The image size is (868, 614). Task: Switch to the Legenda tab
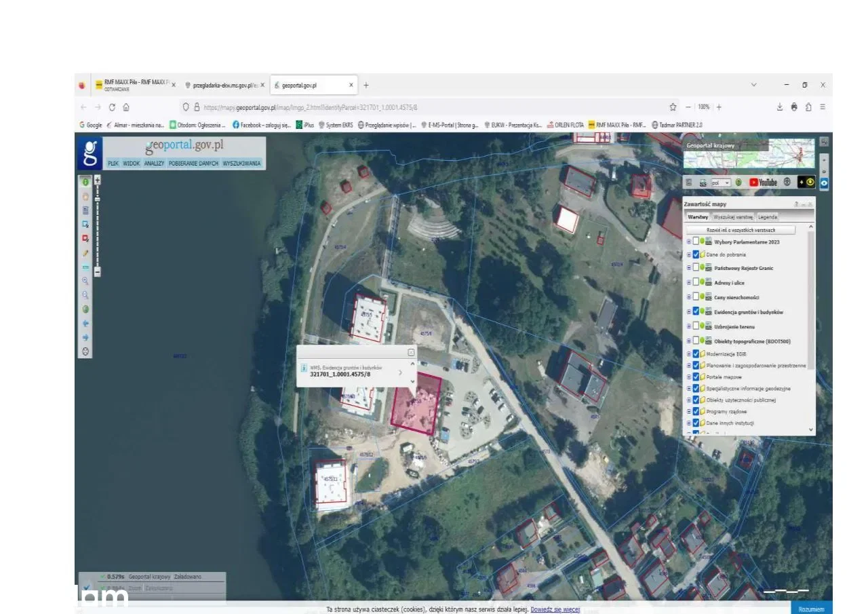coord(768,216)
